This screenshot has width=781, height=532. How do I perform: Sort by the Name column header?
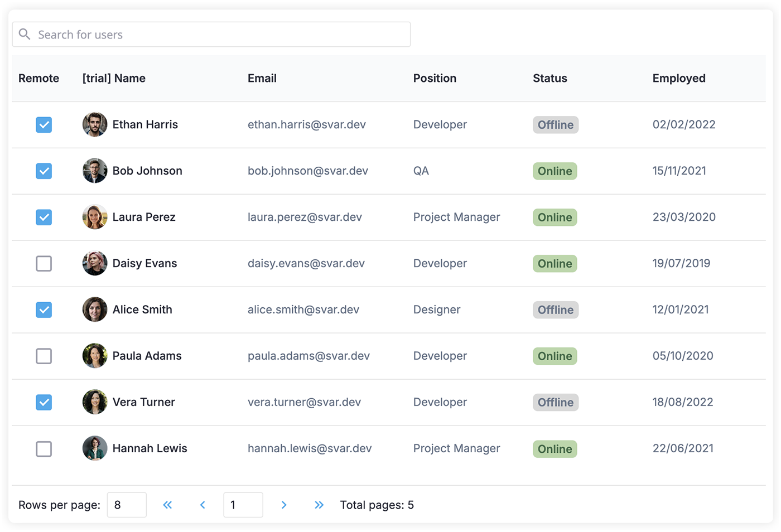coord(114,78)
